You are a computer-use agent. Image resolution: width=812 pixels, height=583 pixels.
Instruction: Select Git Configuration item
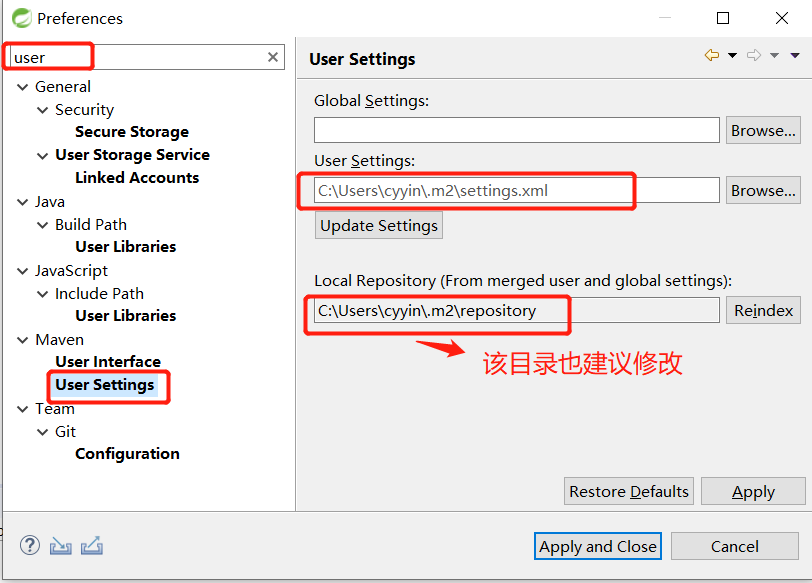point(127,454)
